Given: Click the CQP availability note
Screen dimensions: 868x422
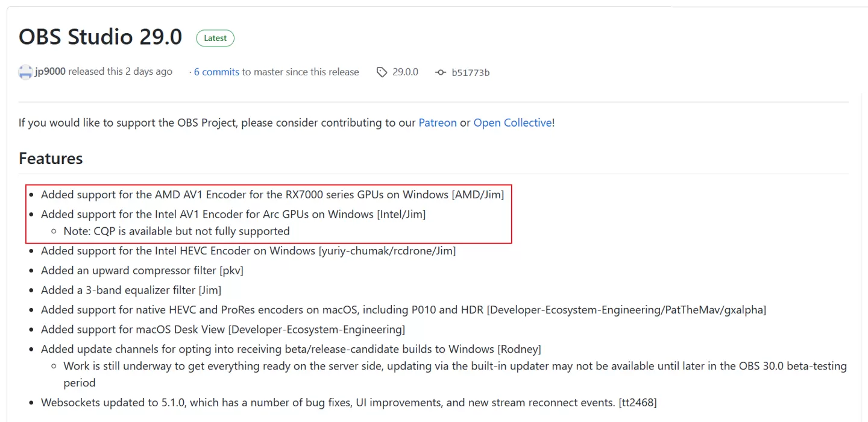Looking at the screenshot, I should coord(177,231).
